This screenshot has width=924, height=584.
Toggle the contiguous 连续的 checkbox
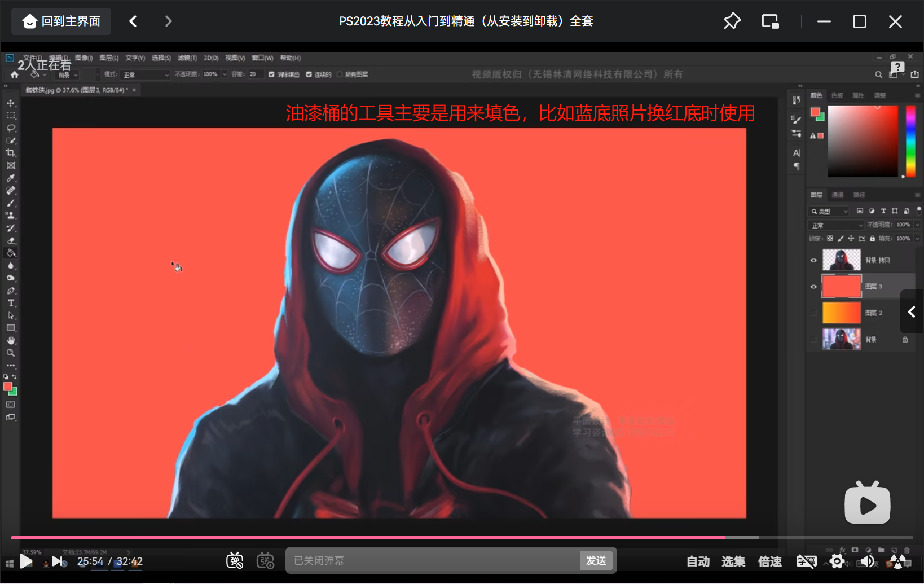[x=309, y=74]
